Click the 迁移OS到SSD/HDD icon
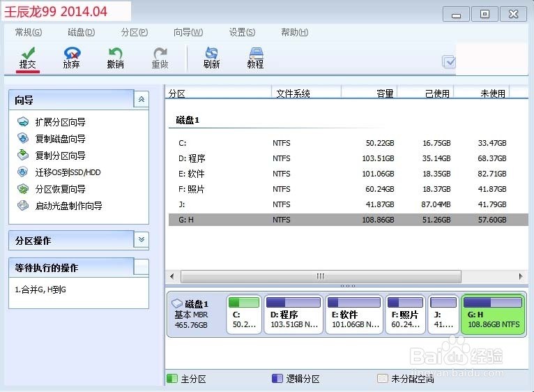The image size is (534, 392). tap(23, 172)
